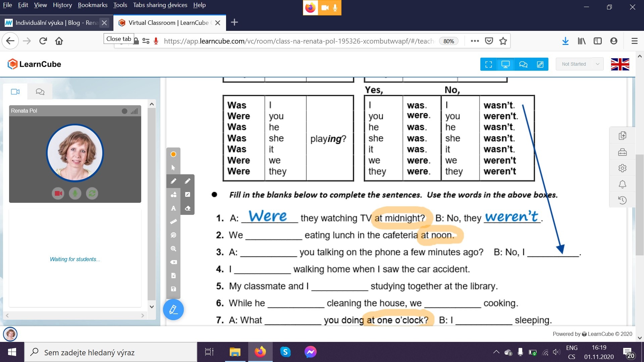This screenshot has width=644, height=362.
Task: Toggle Renata's webcam off with red camera button
Action: pos(58,193)
